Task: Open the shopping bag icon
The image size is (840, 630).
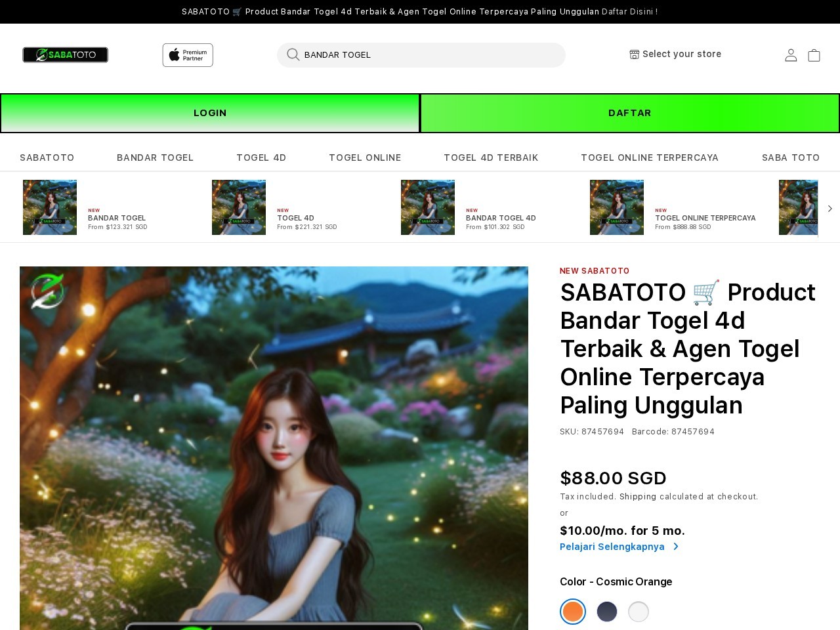Action: pos(814,55)
